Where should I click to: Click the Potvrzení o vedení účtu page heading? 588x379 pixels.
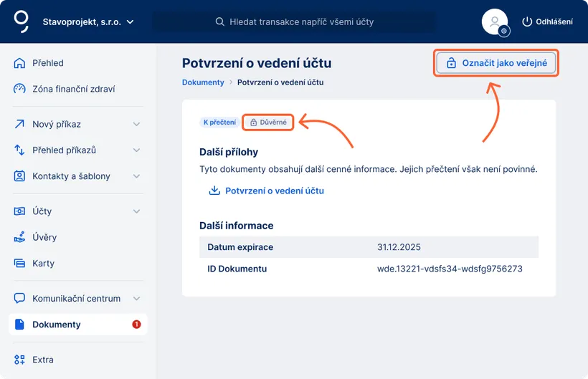(257, 63)
